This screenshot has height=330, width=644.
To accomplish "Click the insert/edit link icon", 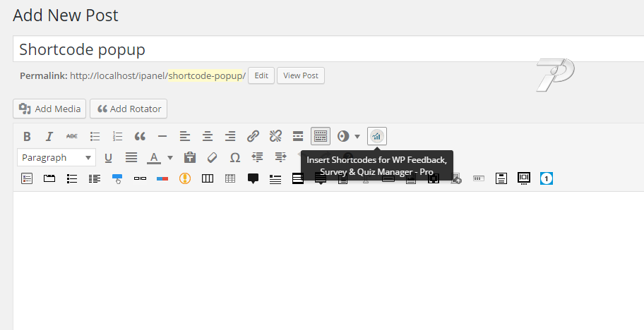I will [x=253, y=136].
